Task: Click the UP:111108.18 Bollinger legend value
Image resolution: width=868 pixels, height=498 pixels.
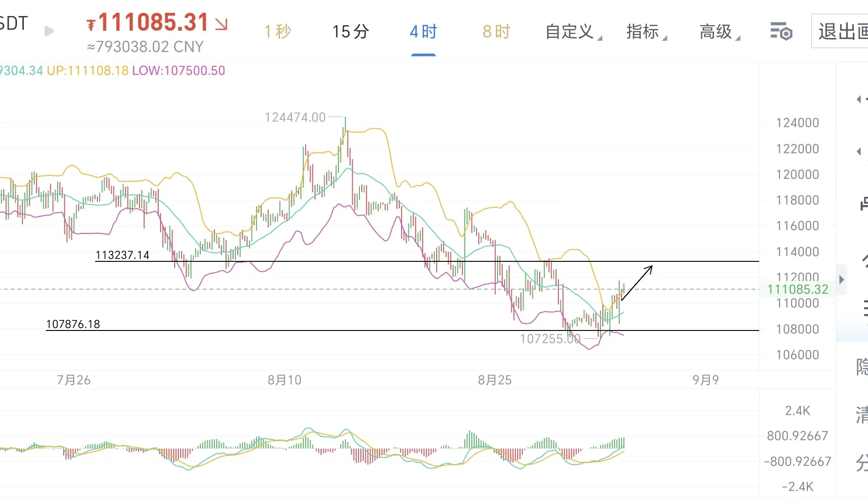Action: pyautogui.click(x=87, y=70)
